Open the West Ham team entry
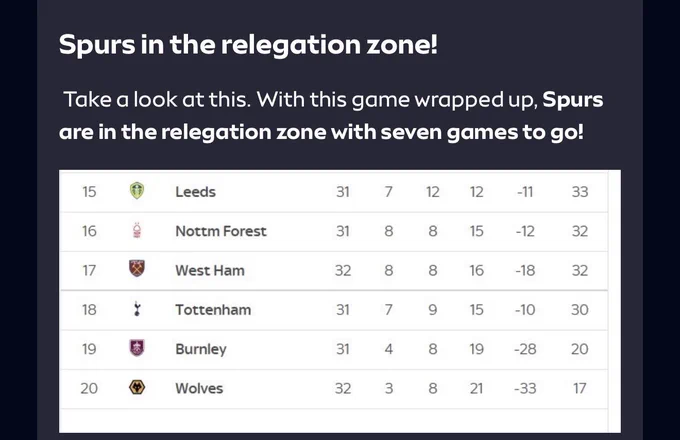The height and width of the screenshot is (440, 680). 210,271
